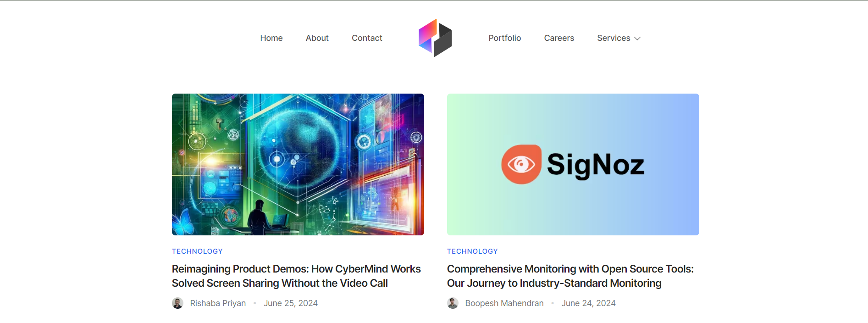Click the colorful cube logo in header
Image resolution: width=868 pixels, height=323 pixels.
(435, 38)
